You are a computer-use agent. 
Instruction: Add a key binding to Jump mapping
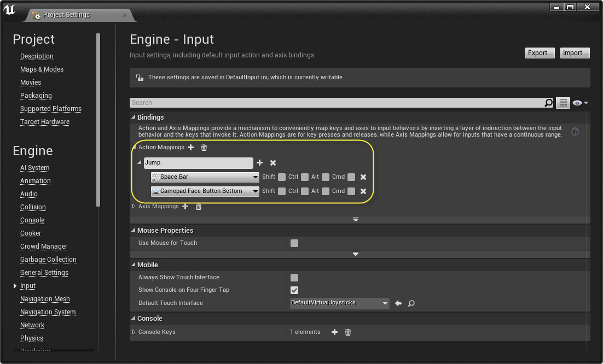[x=259, y=163]
